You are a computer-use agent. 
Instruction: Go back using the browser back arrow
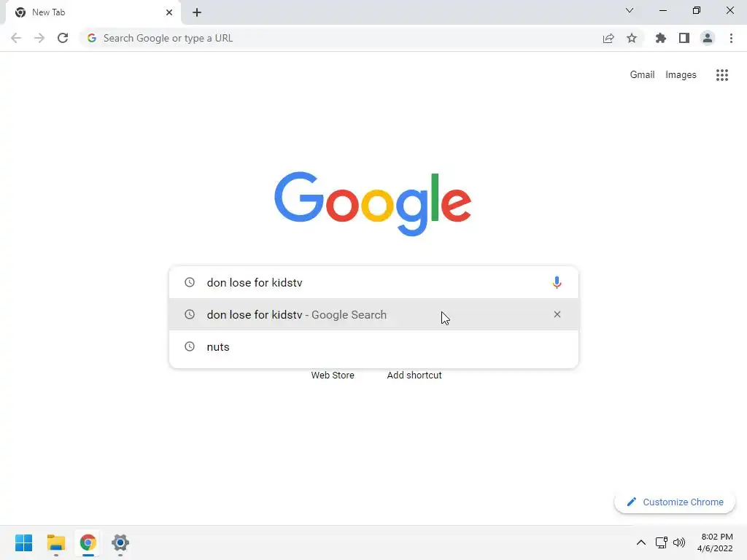coord(16,38)
